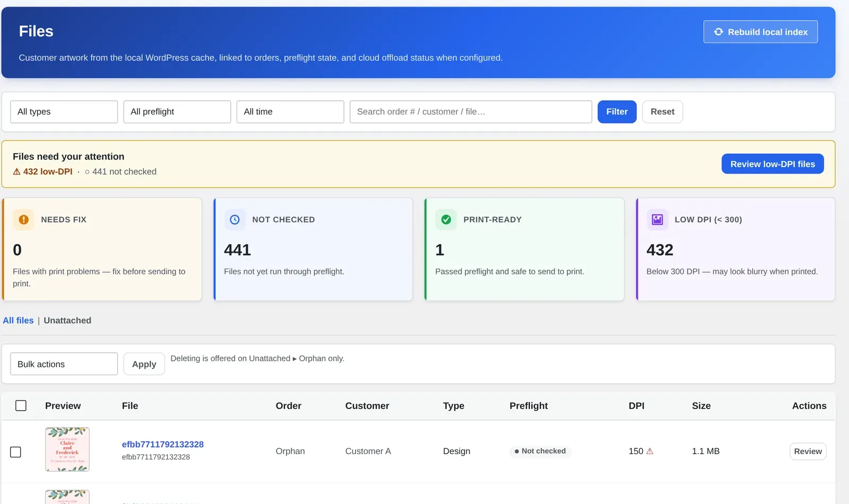Image resolution: width=849 pixels, height=504 pixels.
Task: Click the Print-Ready green checkmark icon
Action: point(446,220)
